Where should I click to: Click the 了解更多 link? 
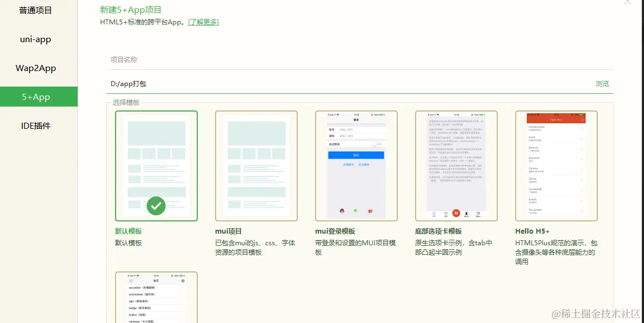click(x=203, y=22)
